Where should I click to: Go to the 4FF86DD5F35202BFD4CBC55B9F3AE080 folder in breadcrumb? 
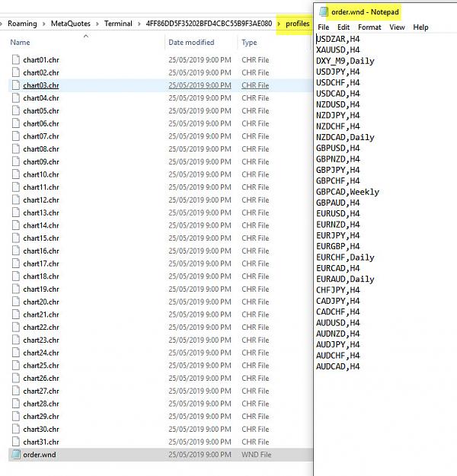pos(209,24)
